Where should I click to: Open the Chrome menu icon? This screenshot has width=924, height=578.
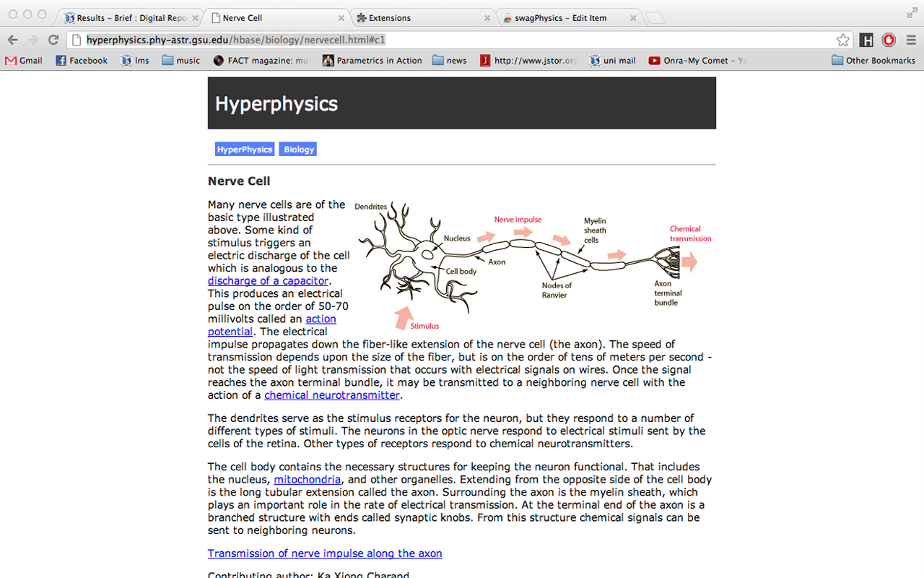tap(910, 40)
